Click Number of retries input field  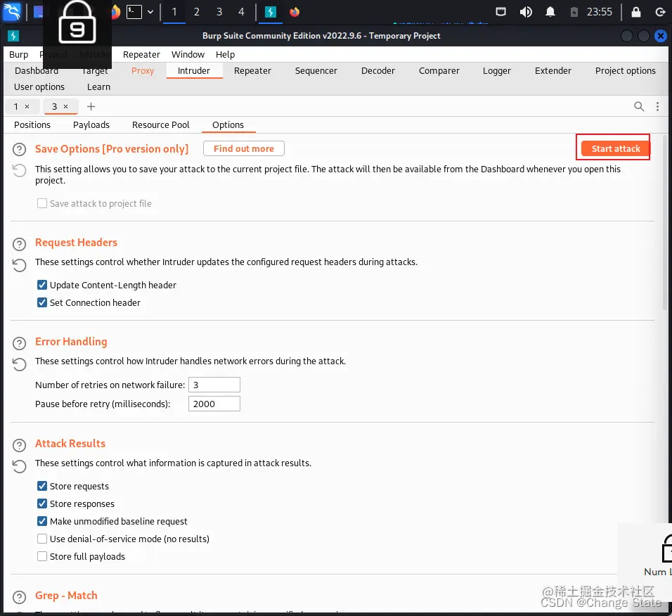point(214,385)
